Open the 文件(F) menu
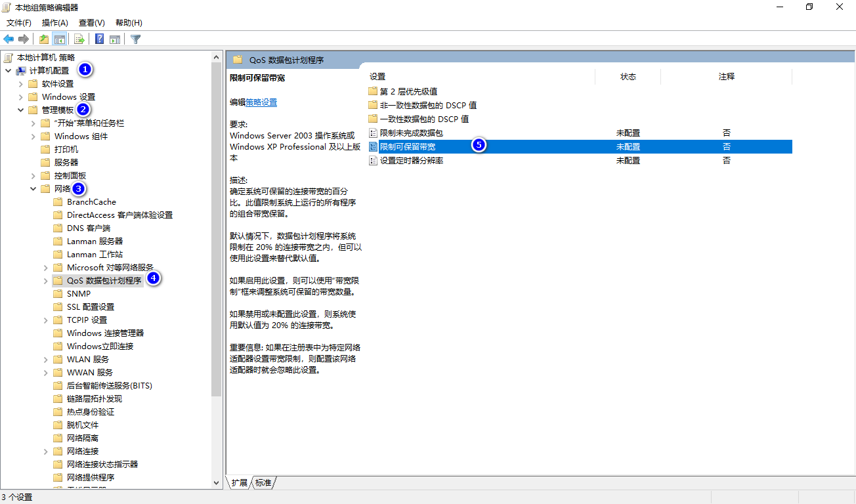This screenshot has width=856, height=504. pos(19,22)
